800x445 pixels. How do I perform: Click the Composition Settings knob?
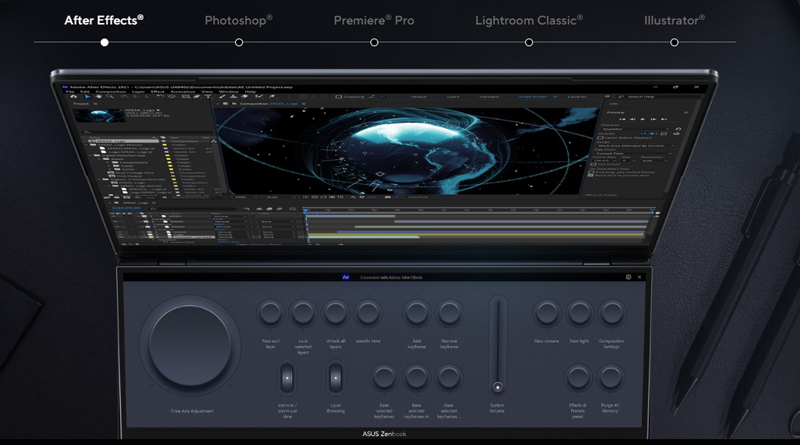612,313
